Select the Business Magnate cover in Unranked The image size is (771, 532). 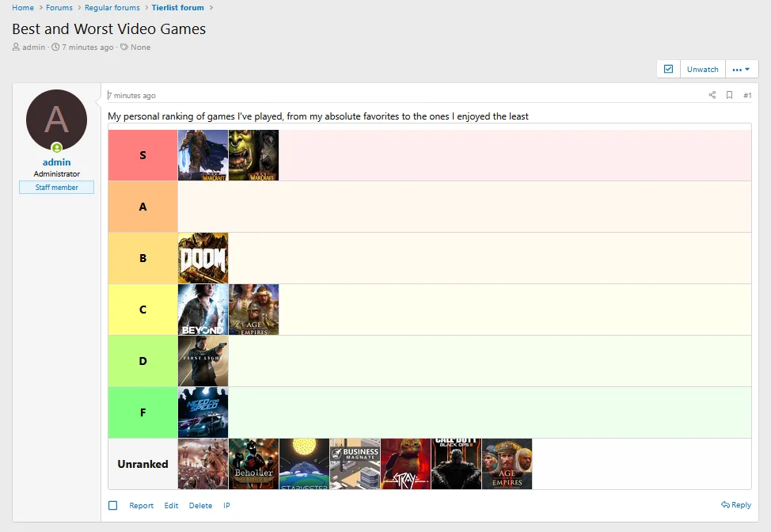pos(355,464)
